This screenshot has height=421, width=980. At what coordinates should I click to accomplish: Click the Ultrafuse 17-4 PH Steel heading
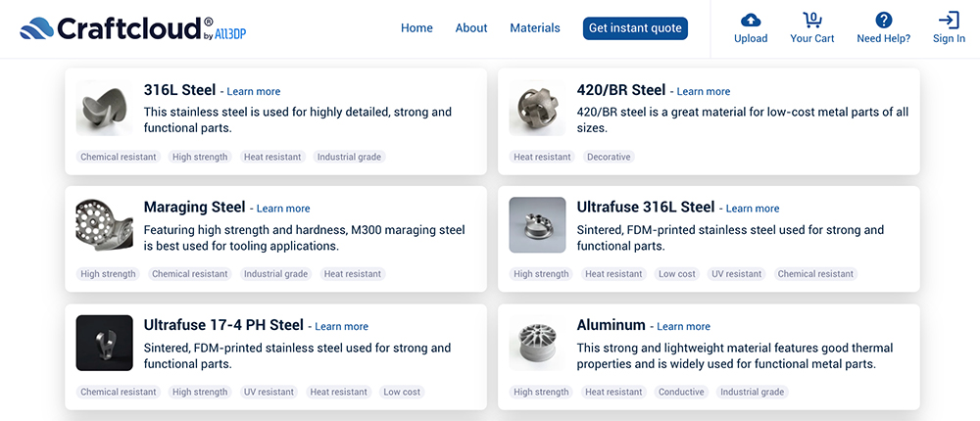pyautogui.click(x=223, y=325)
